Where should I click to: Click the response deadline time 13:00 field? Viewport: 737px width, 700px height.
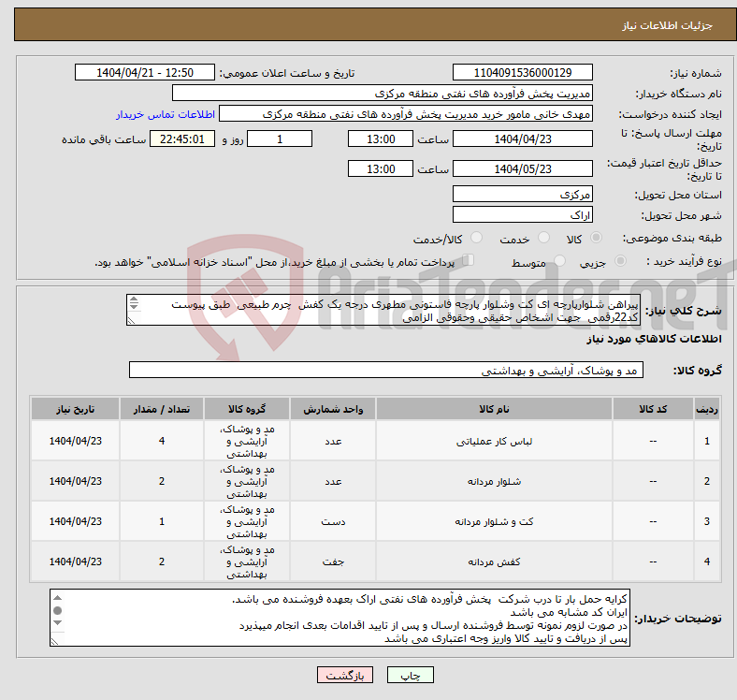tap(381, 139)
